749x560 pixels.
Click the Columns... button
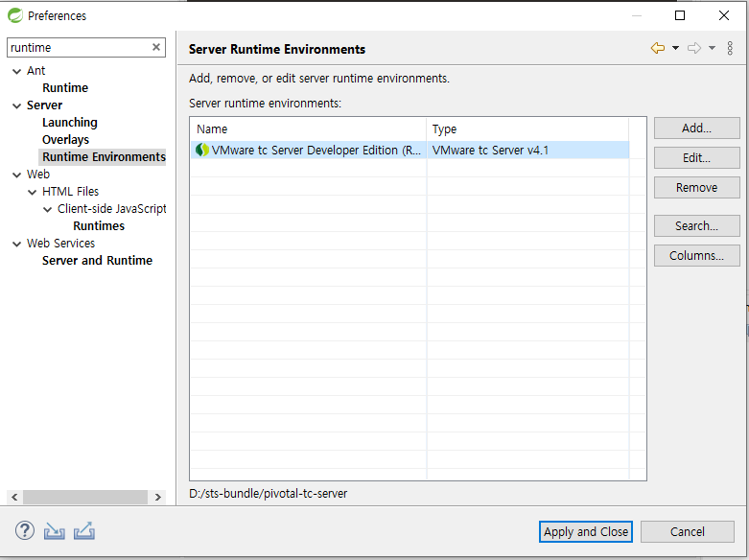[x=696, y=255]
